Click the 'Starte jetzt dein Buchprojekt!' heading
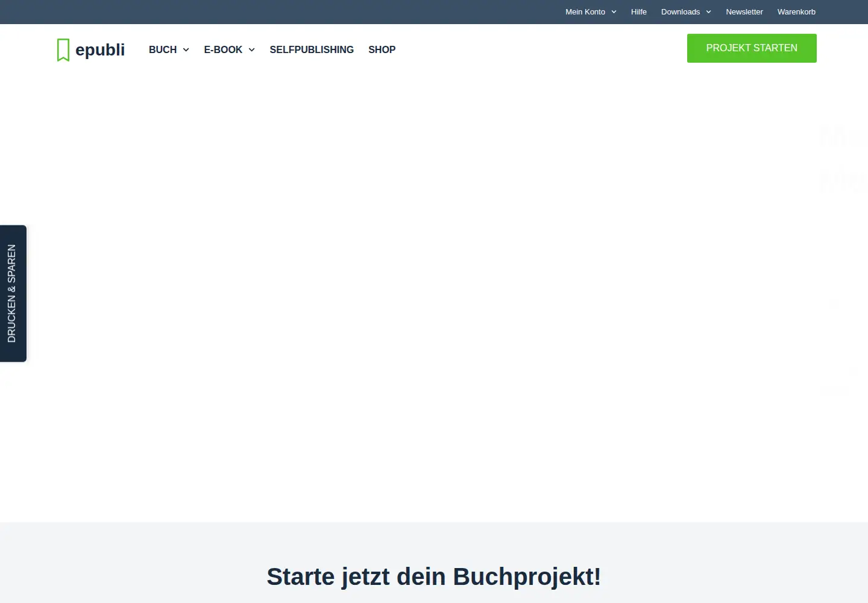 pos(434,576)
